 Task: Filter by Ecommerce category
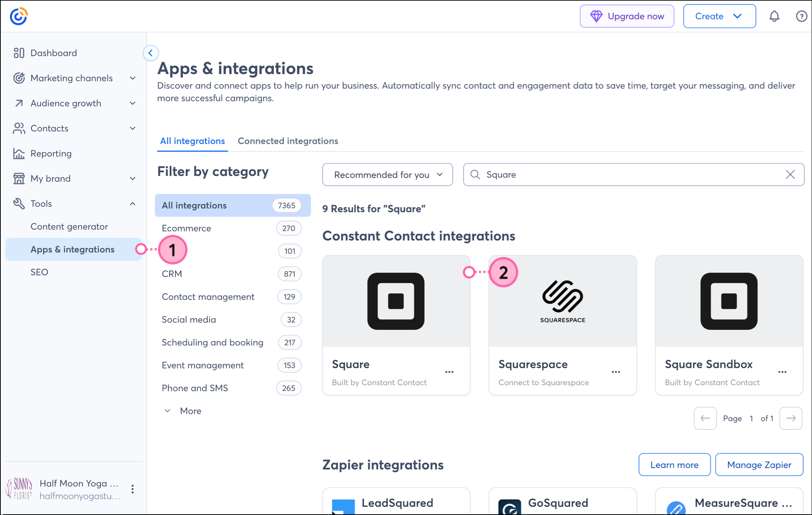[x=233, y=228]
